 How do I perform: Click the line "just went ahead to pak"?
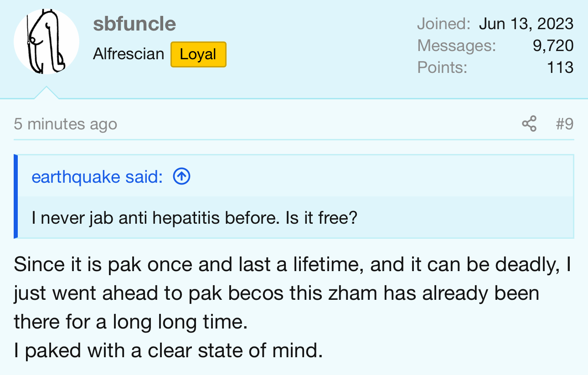coord(276,293)
